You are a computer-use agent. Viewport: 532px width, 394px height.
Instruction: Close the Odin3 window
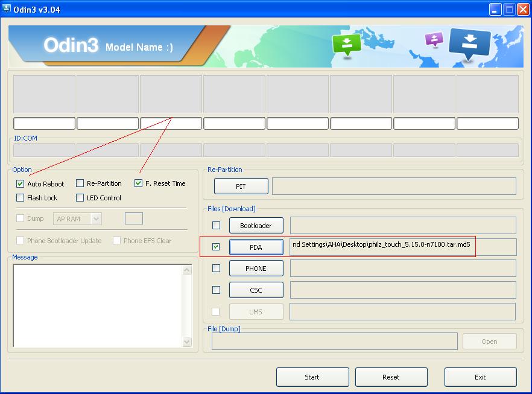coord(522,9)
